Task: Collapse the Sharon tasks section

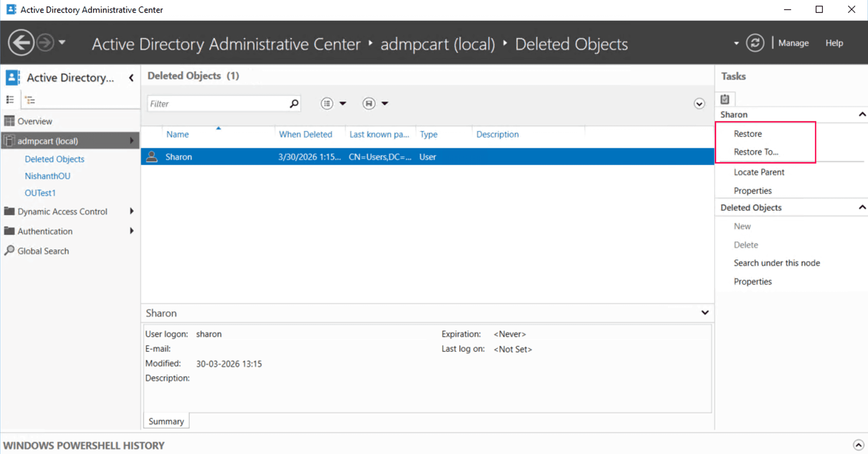Action: click(862, 114)
